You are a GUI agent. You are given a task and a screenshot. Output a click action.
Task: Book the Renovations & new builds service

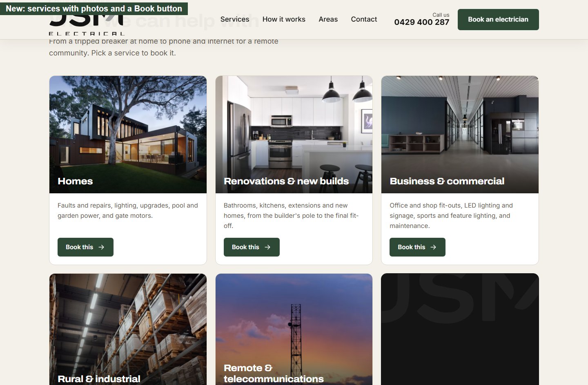pos(252,247)
